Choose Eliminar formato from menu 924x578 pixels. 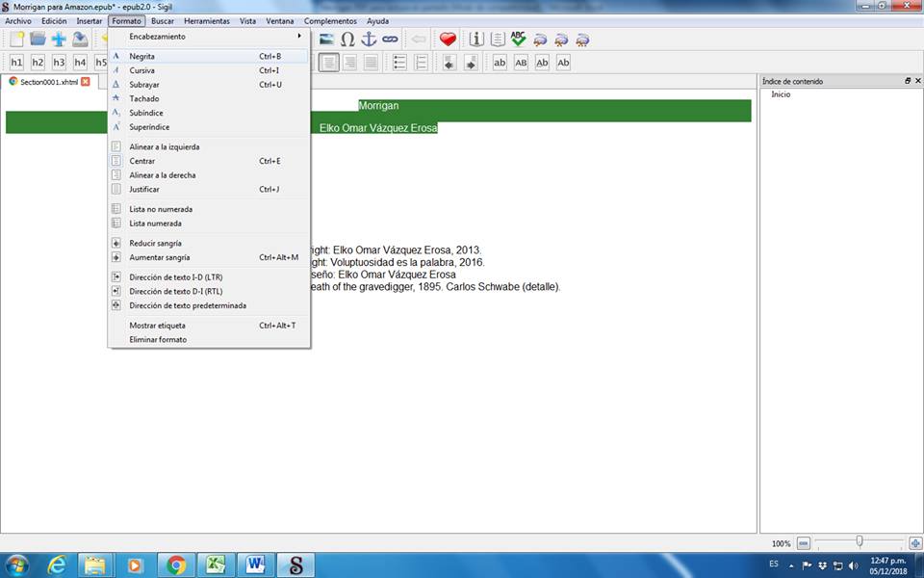pyautogui.click(x=158, y=340)
